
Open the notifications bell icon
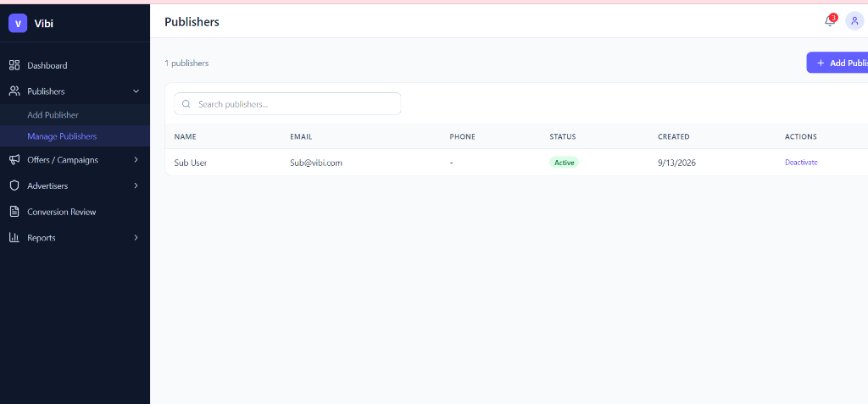pyautogui.click(x=830, y=21)
